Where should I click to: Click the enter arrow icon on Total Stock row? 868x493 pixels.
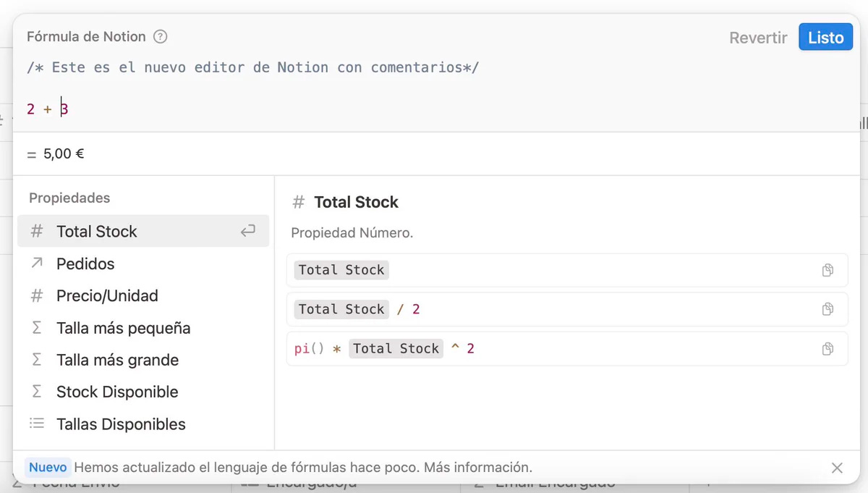248,232
